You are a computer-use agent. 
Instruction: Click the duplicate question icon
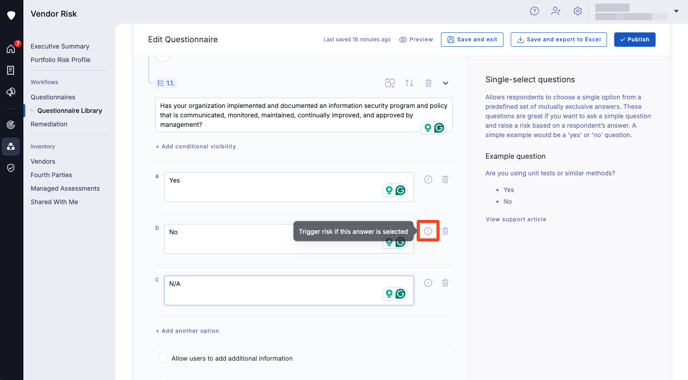[x=390, y=83]
